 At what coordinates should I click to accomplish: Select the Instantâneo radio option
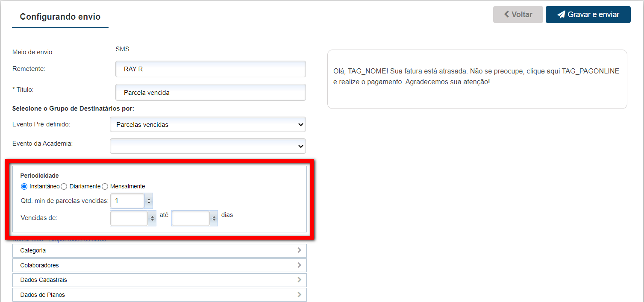point(24,186)
